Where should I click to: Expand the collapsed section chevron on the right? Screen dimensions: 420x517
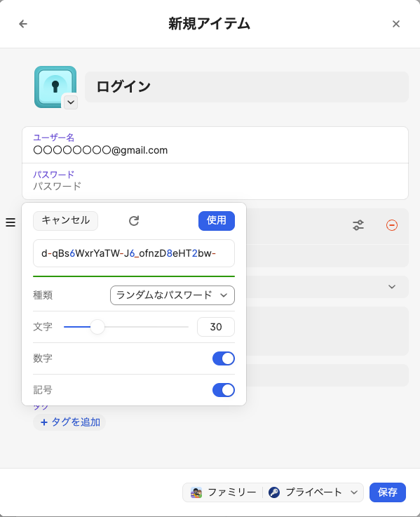[392, 287]
